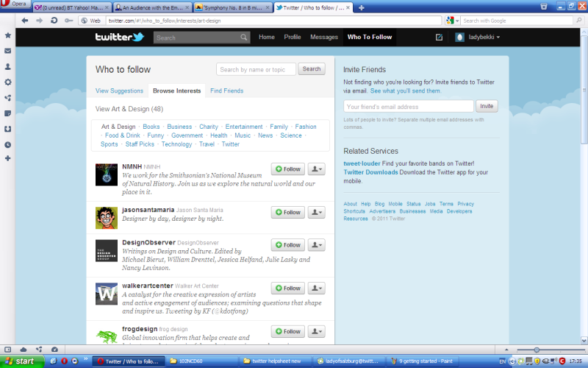Follow NMNH
The width and height of the screenshot is (588, 368).
288,169
